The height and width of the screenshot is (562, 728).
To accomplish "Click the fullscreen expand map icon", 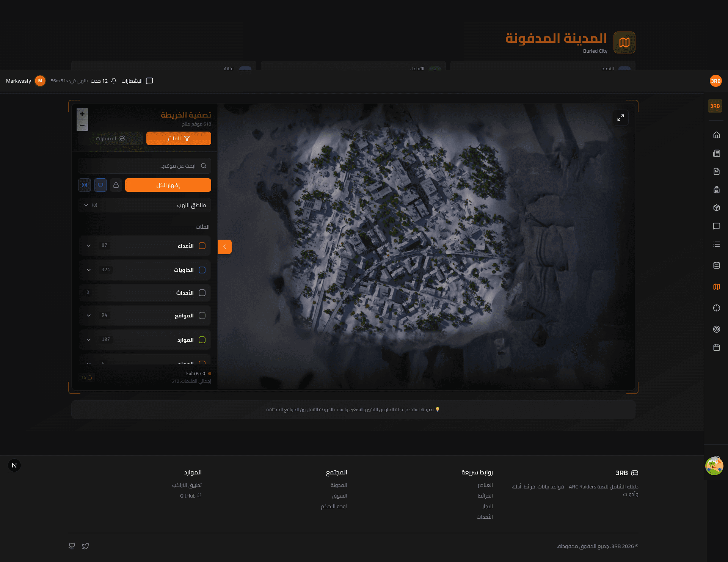I will (x=621, y=118).
